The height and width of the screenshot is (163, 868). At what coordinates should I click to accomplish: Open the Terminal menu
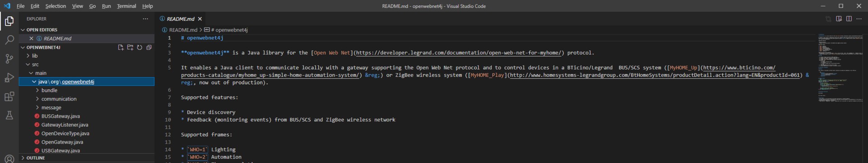[x=127, y=6]
